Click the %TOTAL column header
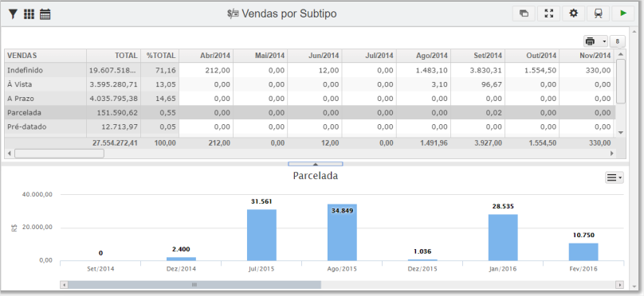This screenshot has width=644, height=296. click(159, 56)
